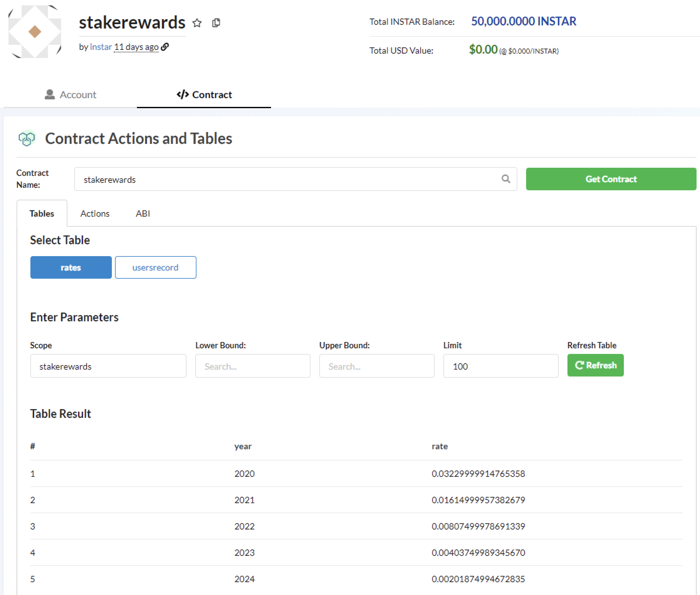Switch to the Contract tab
The height and width of the screenshot is (595, 700).
click(204, 95)
